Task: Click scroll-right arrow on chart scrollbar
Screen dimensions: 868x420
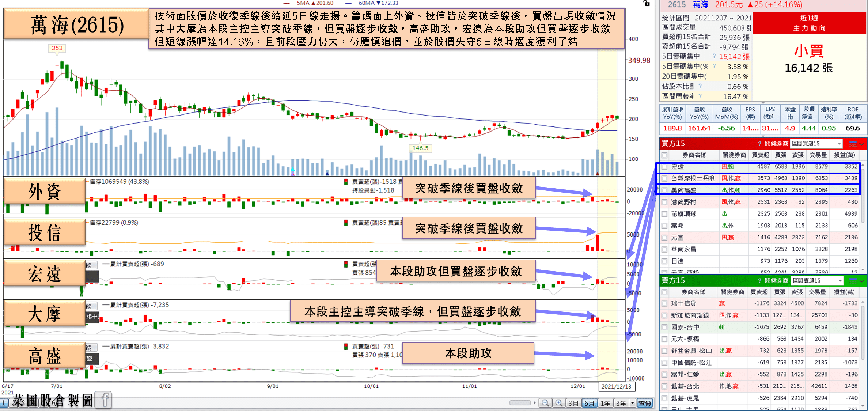Action: (535, 403)
